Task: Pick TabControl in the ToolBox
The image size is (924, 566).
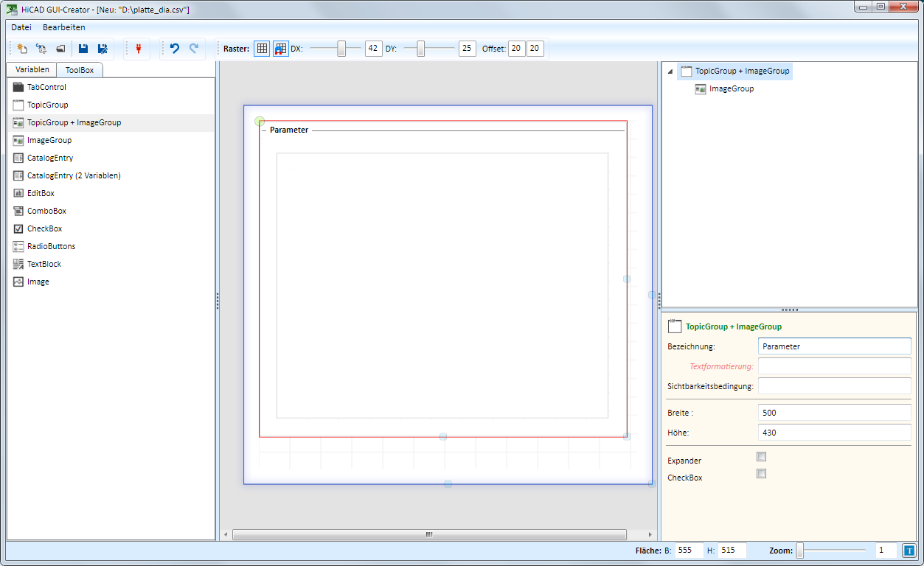Action: coord(46,87)
